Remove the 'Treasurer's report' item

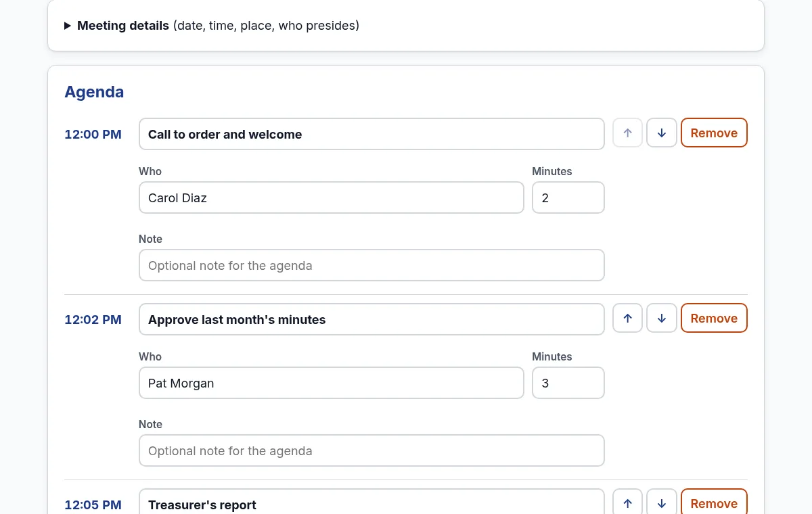click(x=714, y=503)
